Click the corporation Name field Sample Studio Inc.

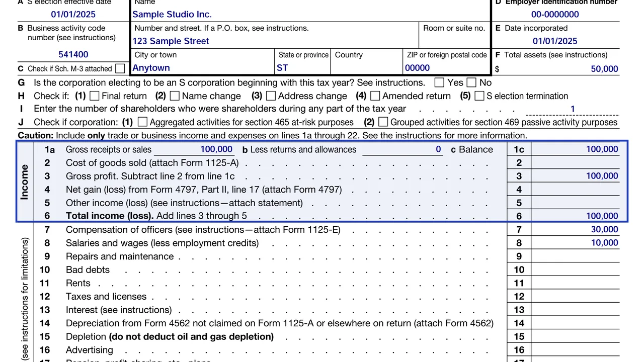310,14
